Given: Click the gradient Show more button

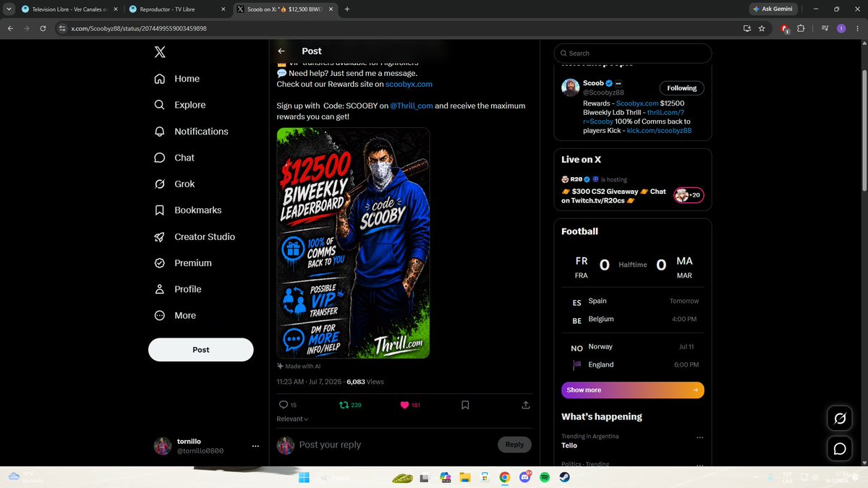Looking at the screenshot, I should coord(633,390).
